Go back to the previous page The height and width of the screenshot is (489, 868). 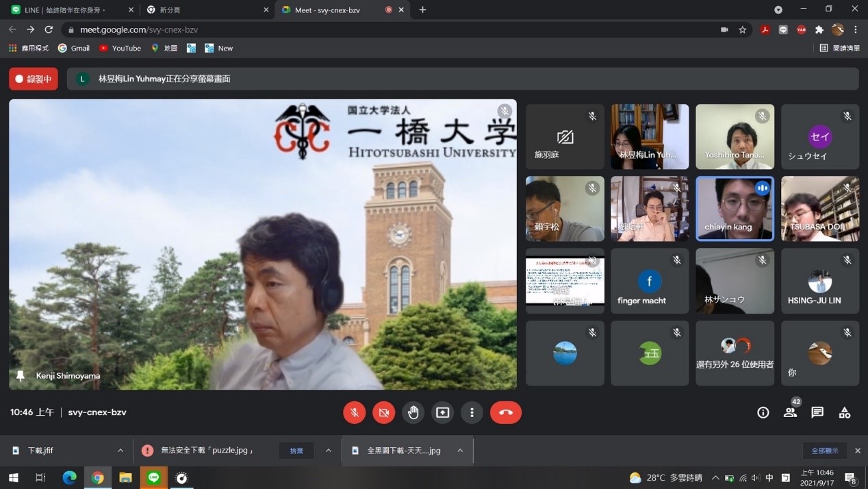tap(12, 29)
